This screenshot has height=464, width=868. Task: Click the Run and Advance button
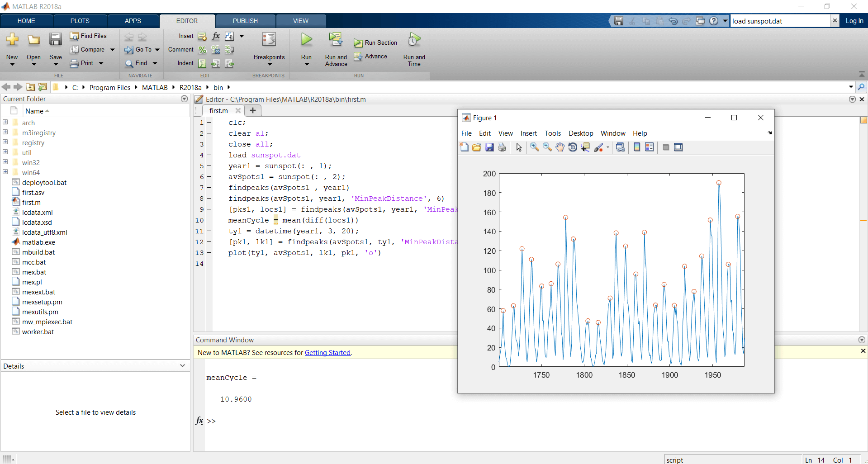(335, 50)
